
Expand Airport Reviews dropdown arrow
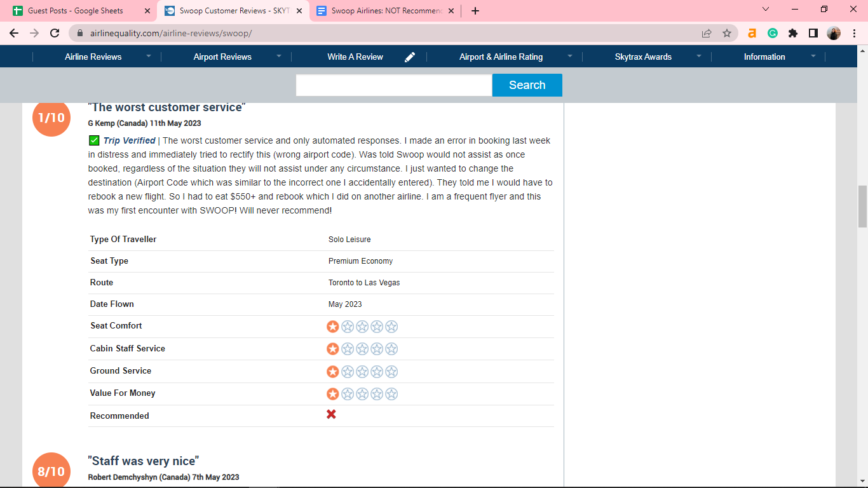tap(278, 56)
